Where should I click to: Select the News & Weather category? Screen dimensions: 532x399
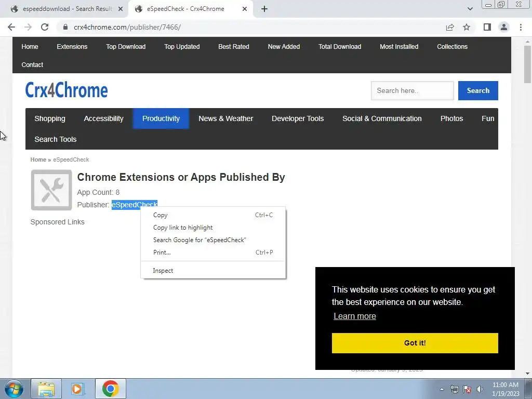pos(226,119)
